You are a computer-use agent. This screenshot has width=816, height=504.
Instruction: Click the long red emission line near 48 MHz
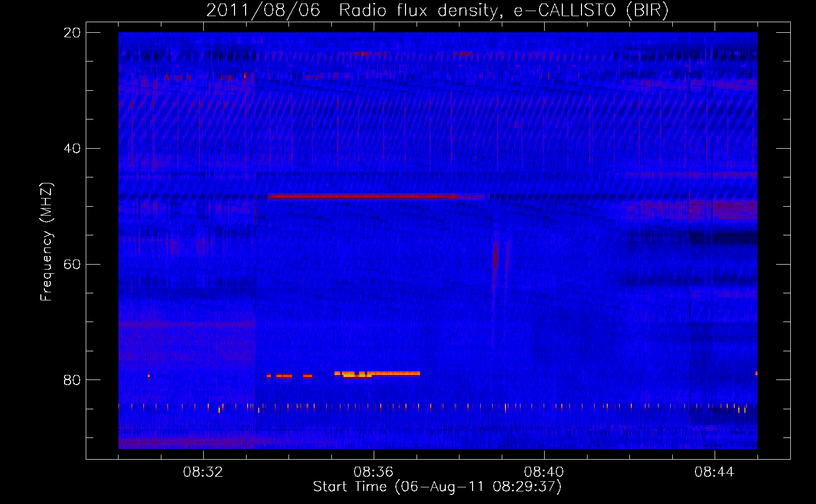pyautogui.click(x=376, y=196)
